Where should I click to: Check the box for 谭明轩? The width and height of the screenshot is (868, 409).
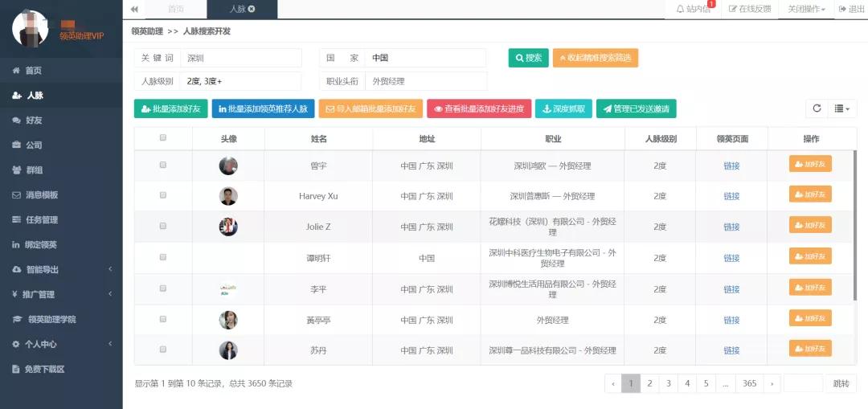tap(162, 257)
